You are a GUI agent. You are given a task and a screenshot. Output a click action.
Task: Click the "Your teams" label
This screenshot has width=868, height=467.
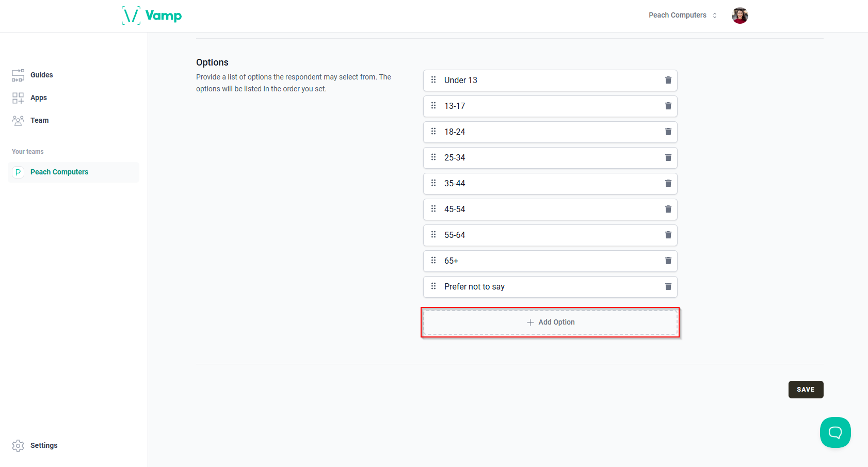click(x=28, y=152)
